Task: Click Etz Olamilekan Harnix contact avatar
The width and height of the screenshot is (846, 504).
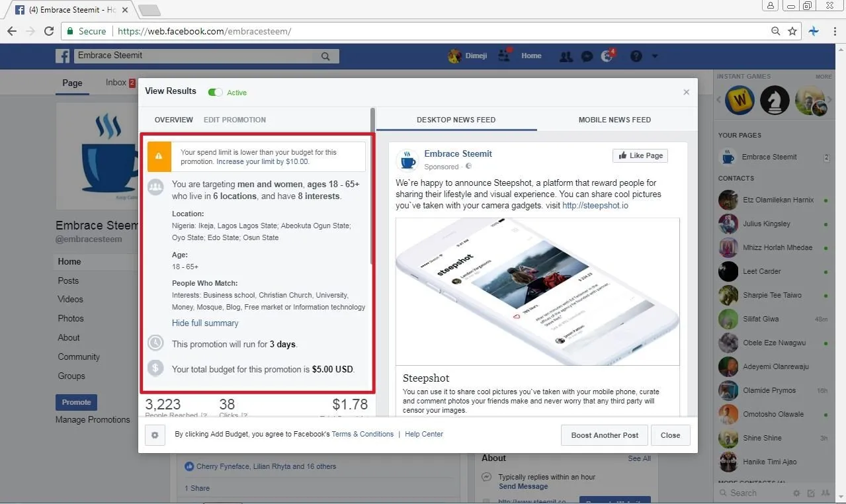Action: 728,200
